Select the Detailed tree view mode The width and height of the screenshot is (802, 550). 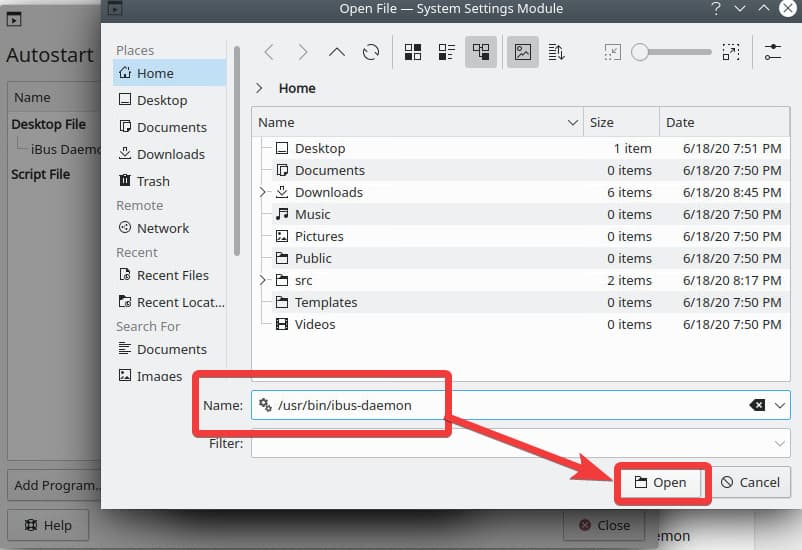coord(481,53)
